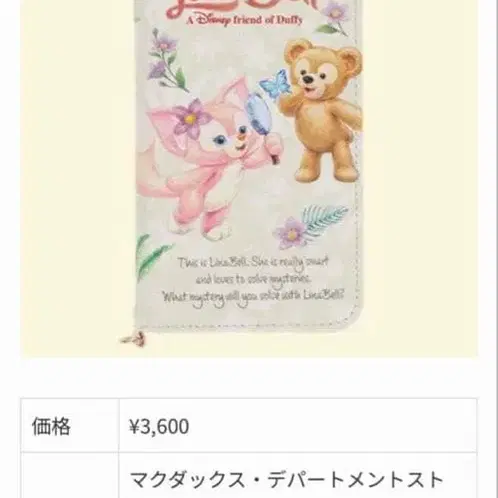
Task: Click the purple flower in top right corner
Action: tap(333, 18)
